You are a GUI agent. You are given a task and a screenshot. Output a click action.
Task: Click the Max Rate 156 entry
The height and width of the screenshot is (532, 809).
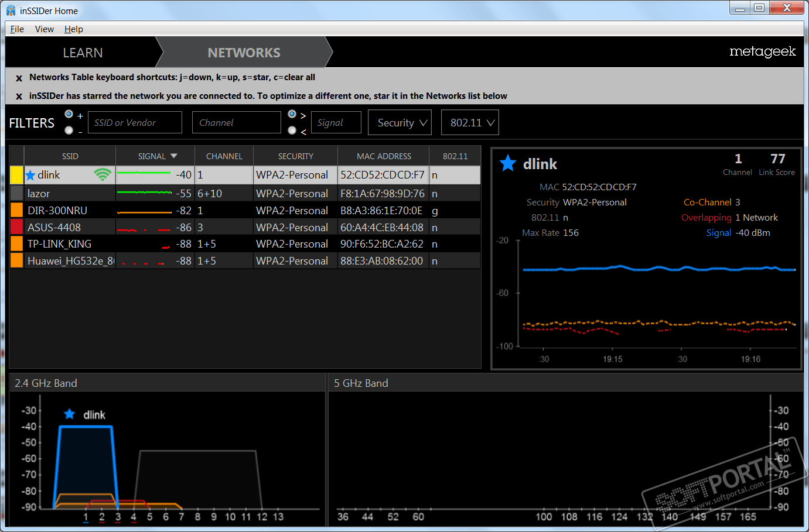(x=550, y=233)
